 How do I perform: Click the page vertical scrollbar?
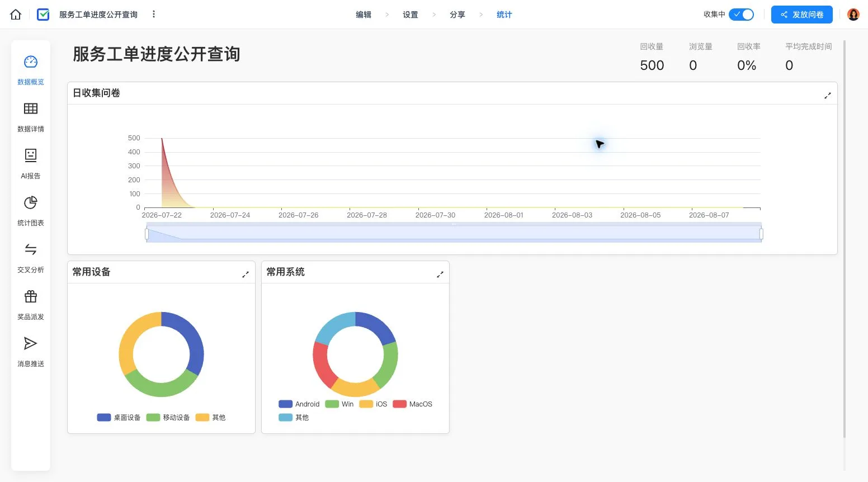click(845, 239)
